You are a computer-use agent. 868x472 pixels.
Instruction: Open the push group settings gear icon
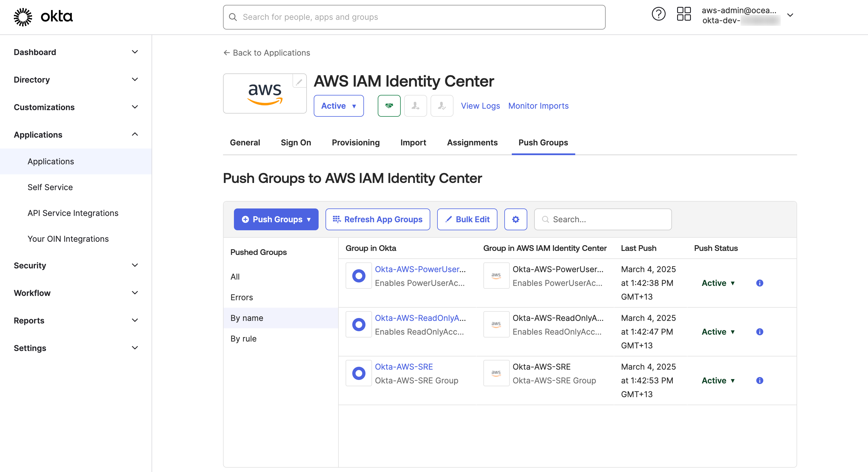pos(516,219)
